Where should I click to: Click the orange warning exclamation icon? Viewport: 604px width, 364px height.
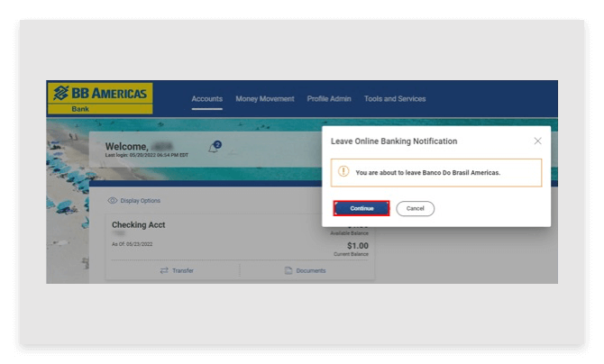click(x=343, y=171)
